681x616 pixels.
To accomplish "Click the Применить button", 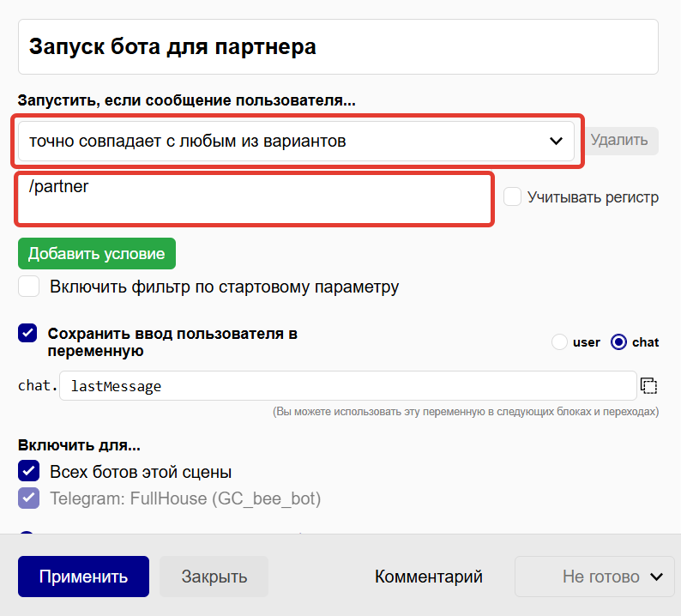I will (83, 577).
